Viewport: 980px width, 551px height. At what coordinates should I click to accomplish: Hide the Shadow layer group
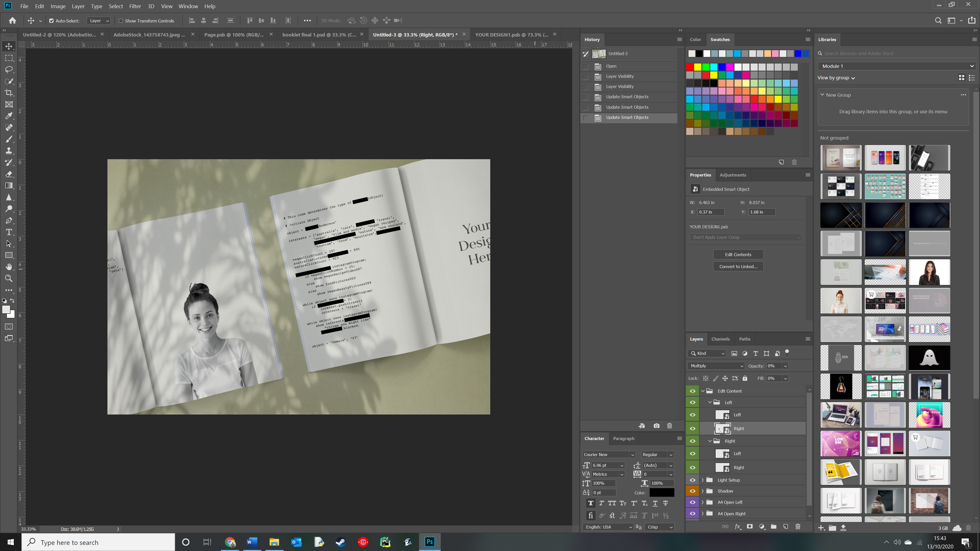(x=692, y=491)
